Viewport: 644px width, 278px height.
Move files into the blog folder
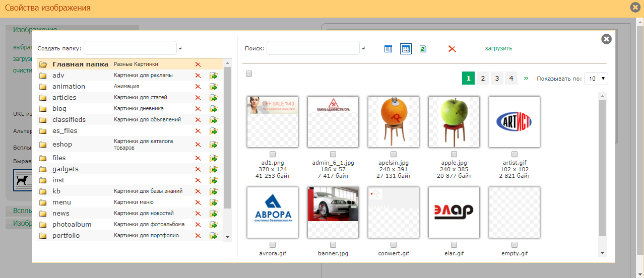pos(214,109)
